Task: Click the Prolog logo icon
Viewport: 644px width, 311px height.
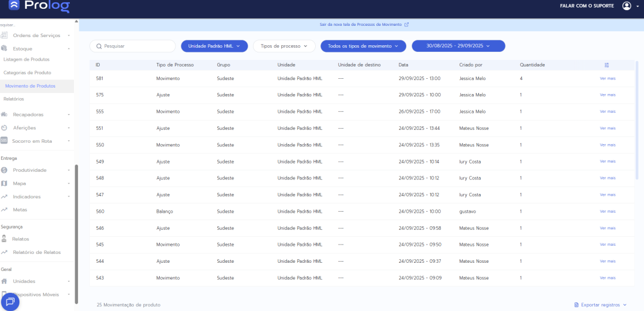Action: tap(14, 6)
